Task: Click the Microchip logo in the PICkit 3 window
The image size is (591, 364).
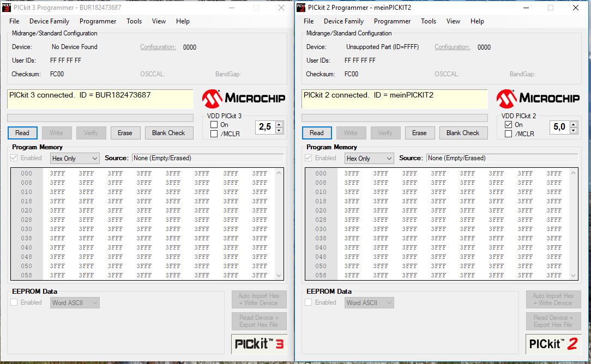Action: pos(243,98)
